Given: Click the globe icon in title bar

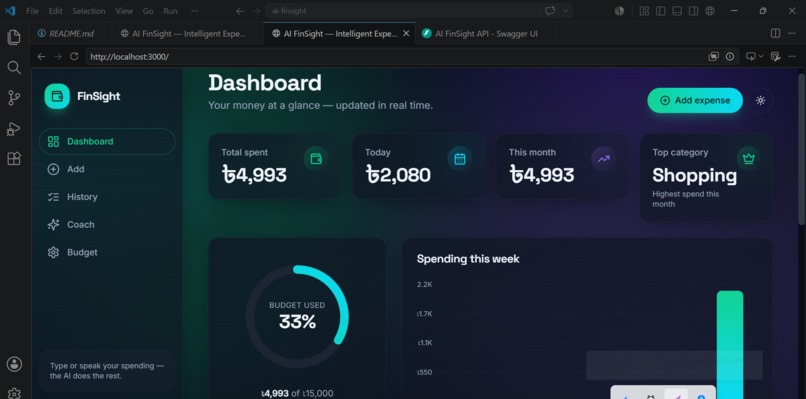Looking at the screenshot, I should [710, 11].
